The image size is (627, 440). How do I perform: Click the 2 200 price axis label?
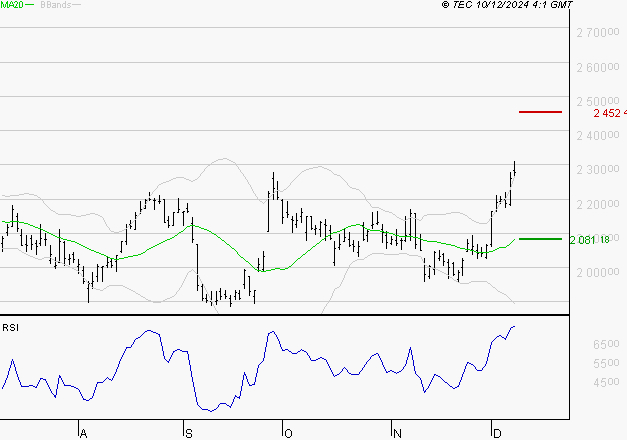598,204
